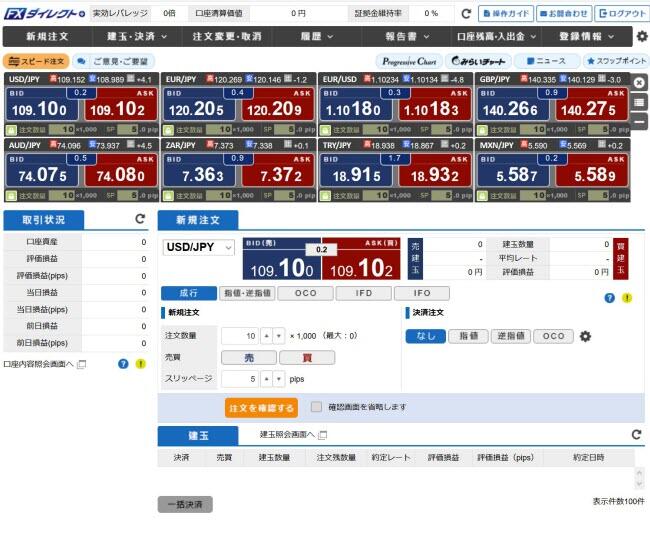
Task: Click 注文数量 input field
Action: pos(240,336)
